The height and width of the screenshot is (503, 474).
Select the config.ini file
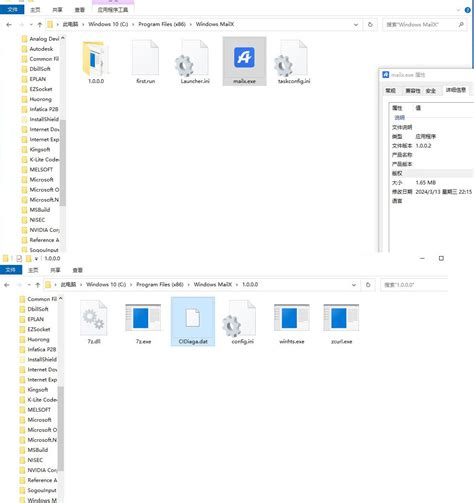pos(242,322)
